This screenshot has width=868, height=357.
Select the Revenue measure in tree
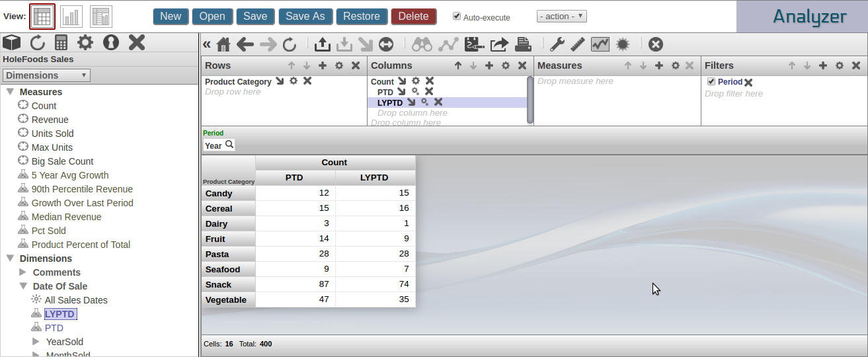(x=50, y=120)
